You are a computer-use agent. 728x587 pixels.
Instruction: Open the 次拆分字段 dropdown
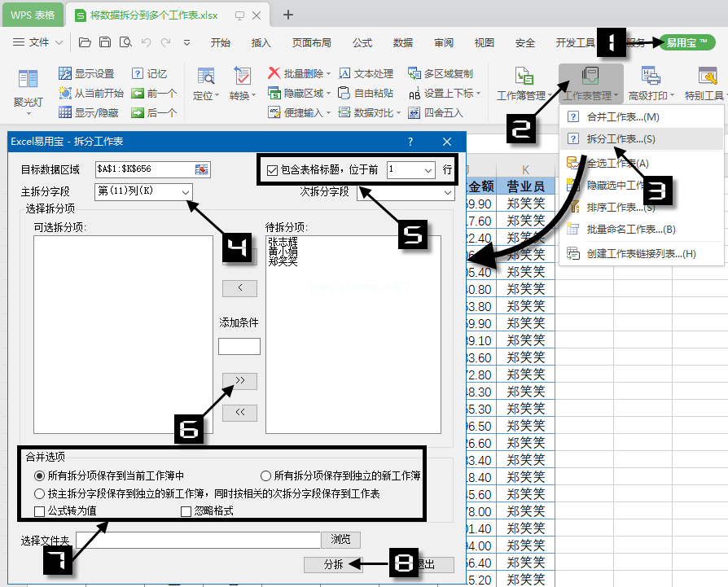(447, 192)
